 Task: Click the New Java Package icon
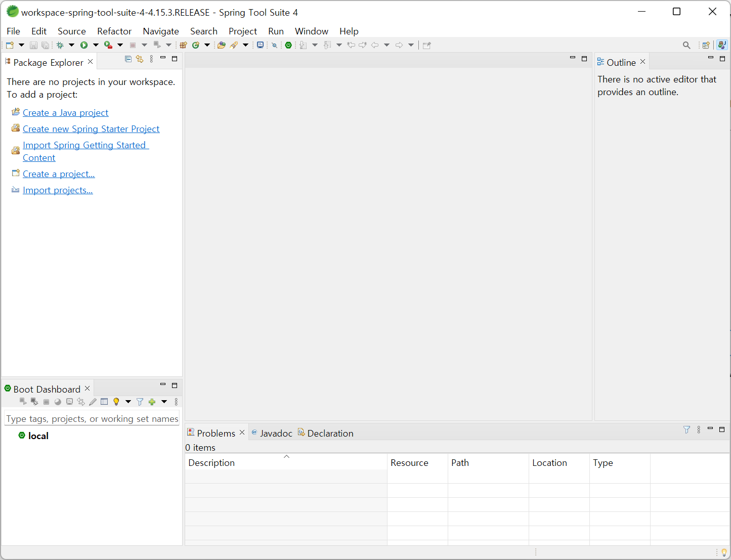pos(183,45)
